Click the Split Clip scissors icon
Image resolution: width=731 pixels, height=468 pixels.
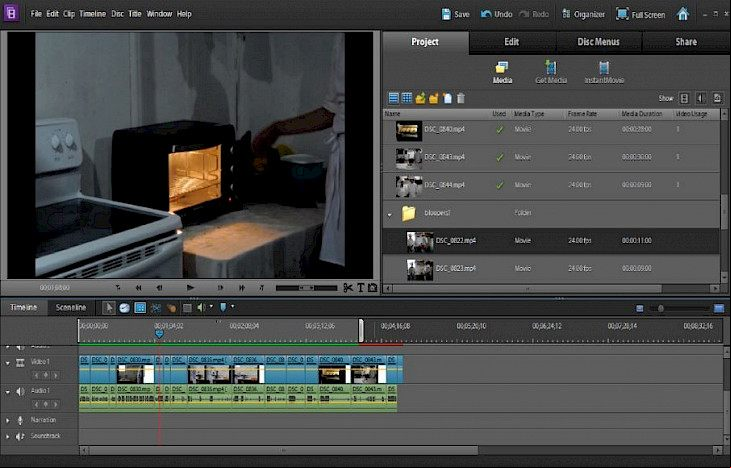(x=348, y=288)
